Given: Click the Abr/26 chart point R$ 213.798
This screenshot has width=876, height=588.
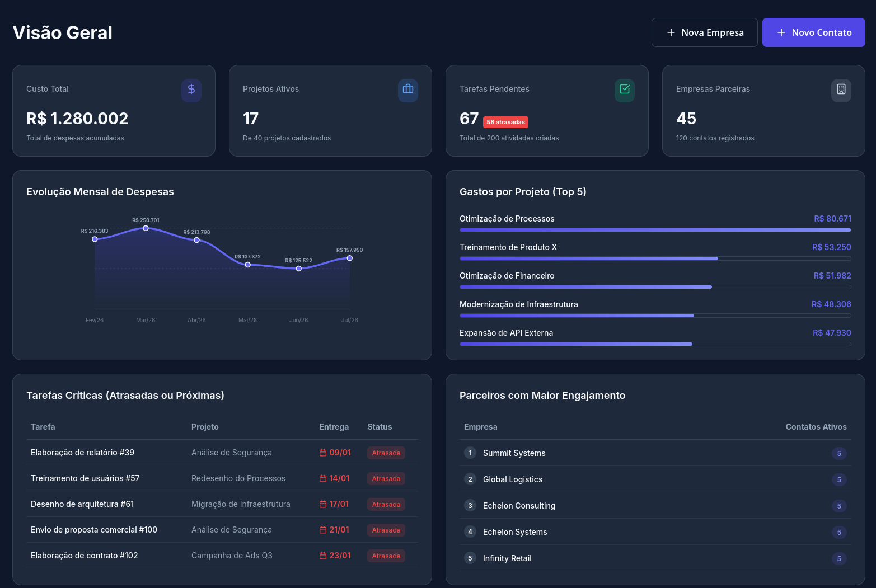Looking at the screenshot, I should click(196, 240).
